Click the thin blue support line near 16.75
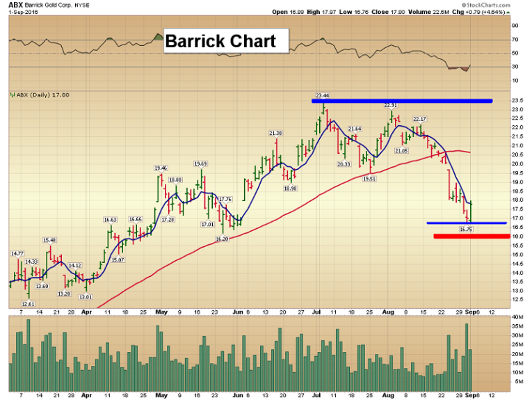The height and width of the screenshot is (400, 532). (x=467, y=223)
